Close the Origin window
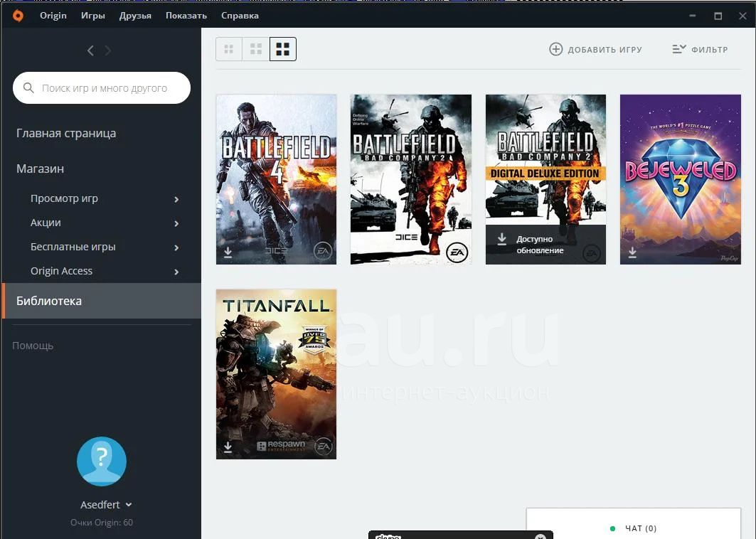This screenshot has width=756, height=539. [x=743, y=16]
